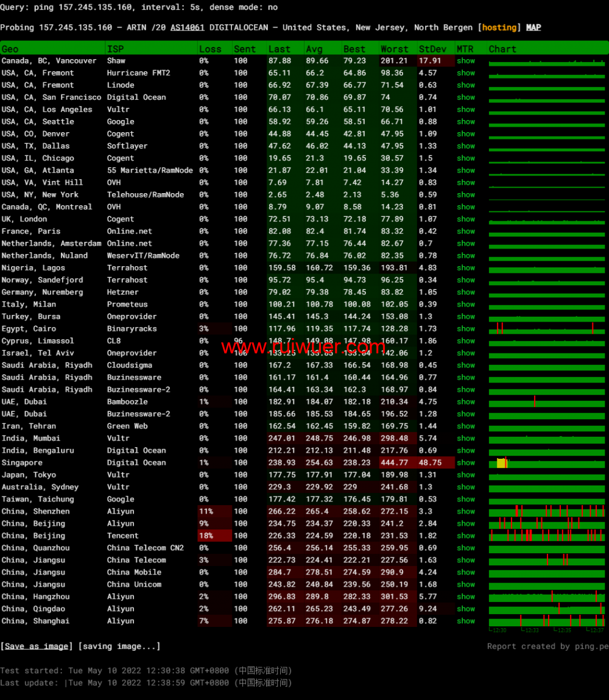This screenshot has height=700, width=609.
Task: Select the Worst column header
Action: (395, 49)
